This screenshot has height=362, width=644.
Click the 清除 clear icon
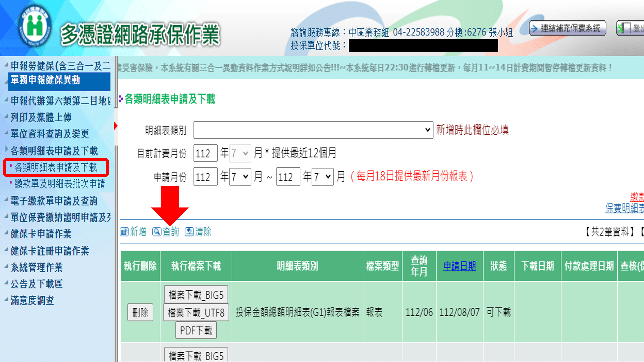(189, 232)
